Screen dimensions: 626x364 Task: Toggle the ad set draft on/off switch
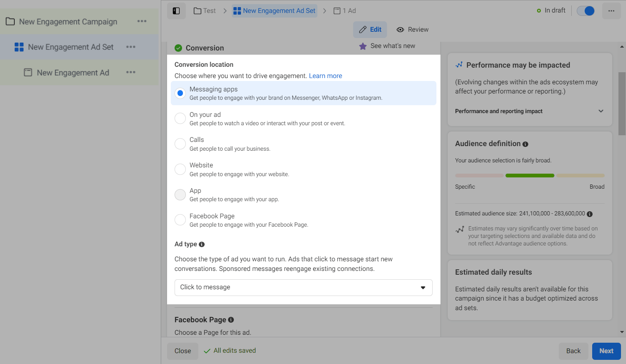pos(585,11)
